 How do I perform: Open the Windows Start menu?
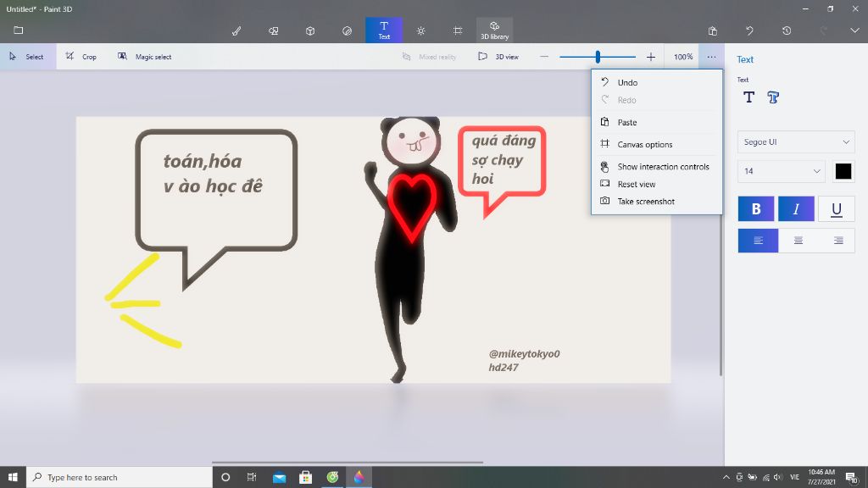click(x=13, y=477)
